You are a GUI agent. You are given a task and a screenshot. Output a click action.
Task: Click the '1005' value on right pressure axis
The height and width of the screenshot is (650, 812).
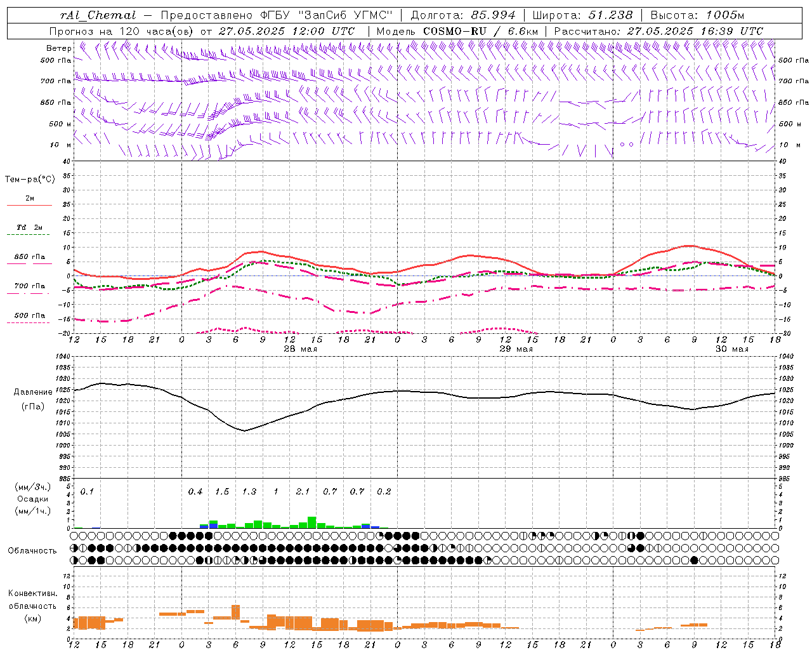click(x=786, y=434)
